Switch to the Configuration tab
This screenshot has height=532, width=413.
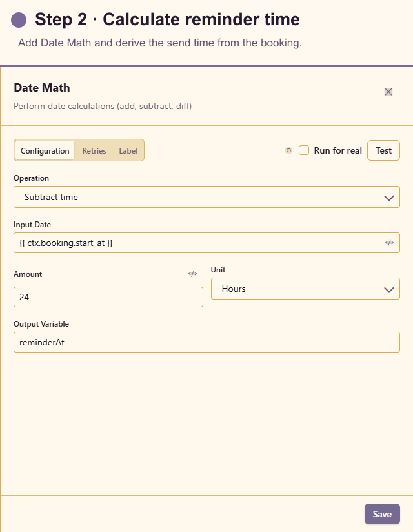click(x=45, y=150)
